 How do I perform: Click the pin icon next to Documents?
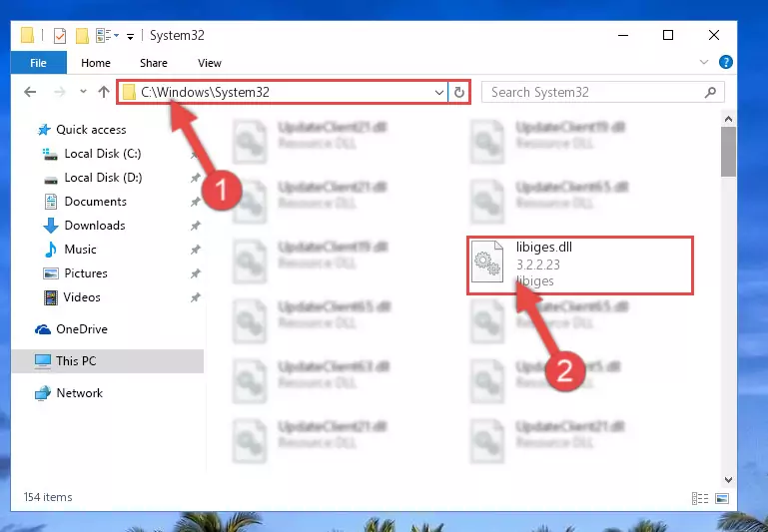(196, 202)
